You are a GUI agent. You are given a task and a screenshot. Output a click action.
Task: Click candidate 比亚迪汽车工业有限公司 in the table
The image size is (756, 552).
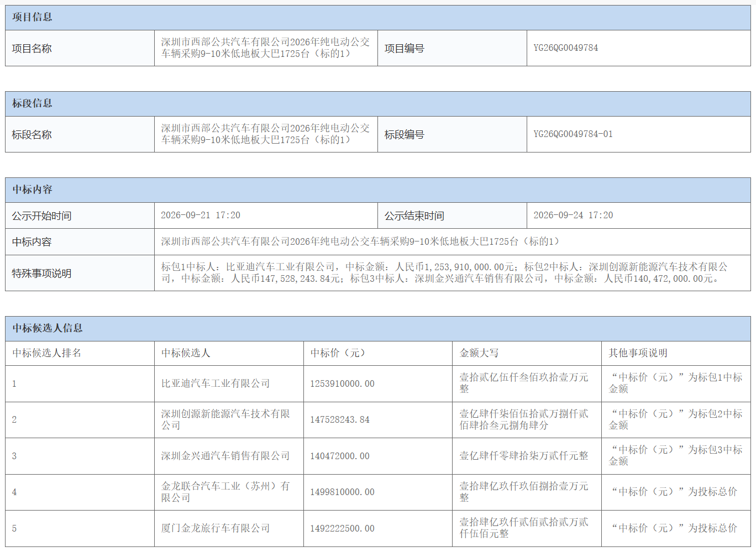216,383
